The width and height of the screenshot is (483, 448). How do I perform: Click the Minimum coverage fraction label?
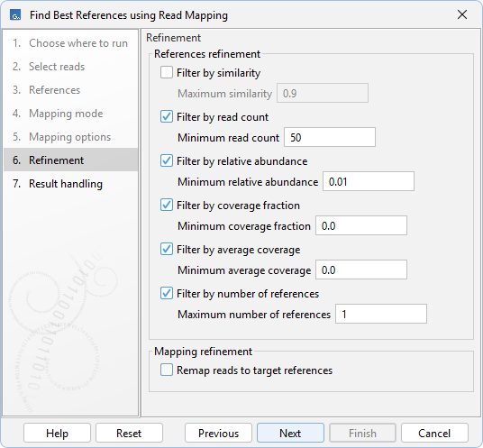[244, 226]
